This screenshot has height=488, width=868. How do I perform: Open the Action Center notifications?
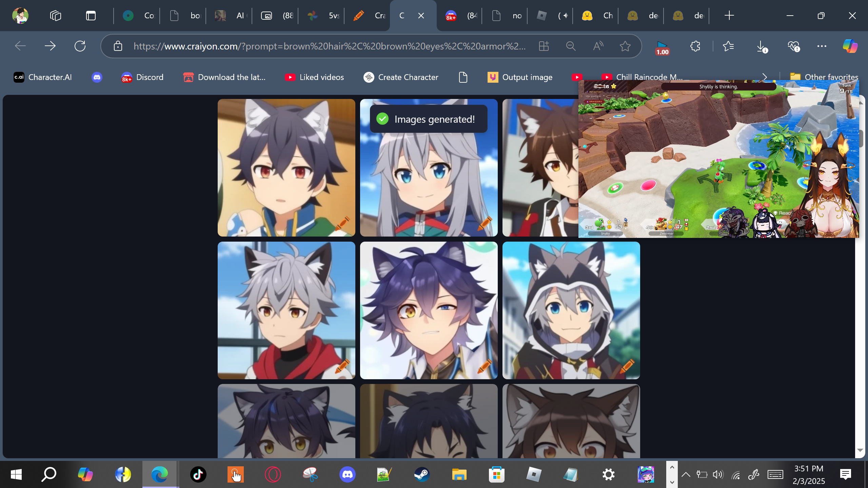point(846,474)
